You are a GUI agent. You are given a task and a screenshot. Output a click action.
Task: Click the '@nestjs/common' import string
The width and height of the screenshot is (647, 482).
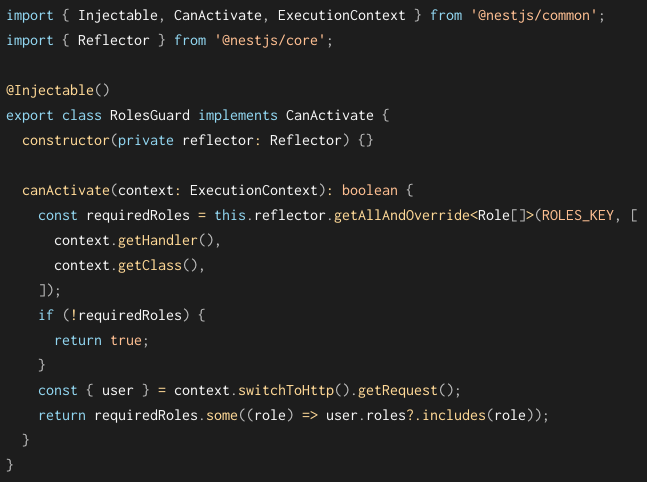click(x=534, y=16)
